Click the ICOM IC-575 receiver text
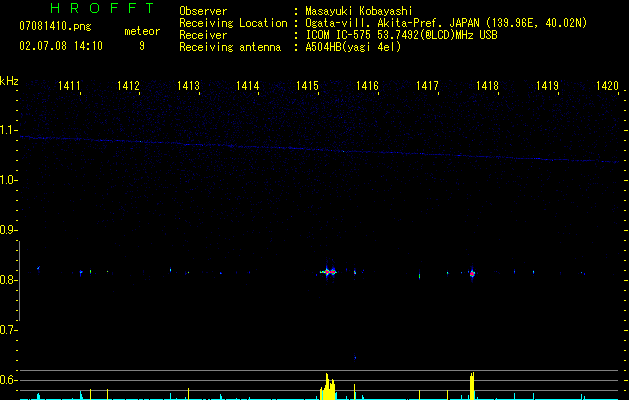 click(401, 35)
